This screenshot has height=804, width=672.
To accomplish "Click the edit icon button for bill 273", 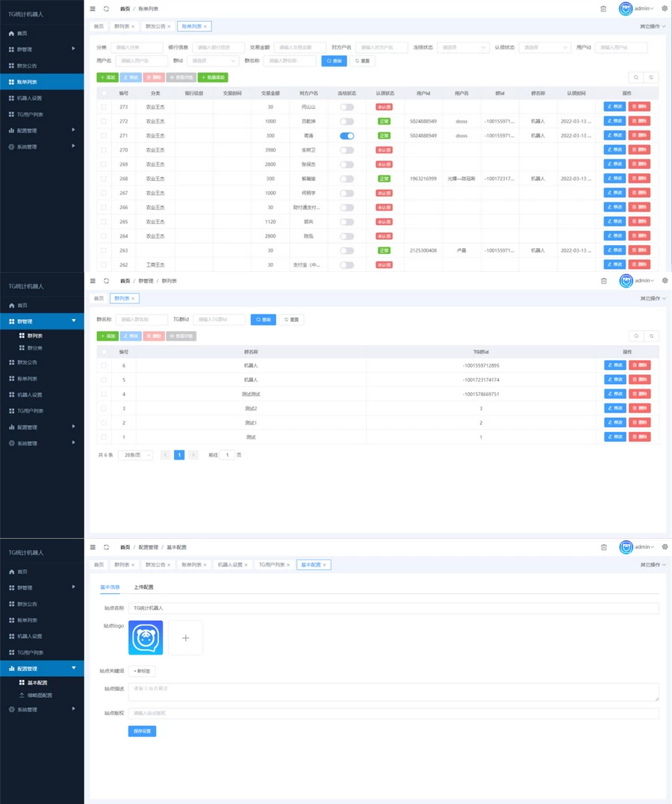I will coord(615,107).
